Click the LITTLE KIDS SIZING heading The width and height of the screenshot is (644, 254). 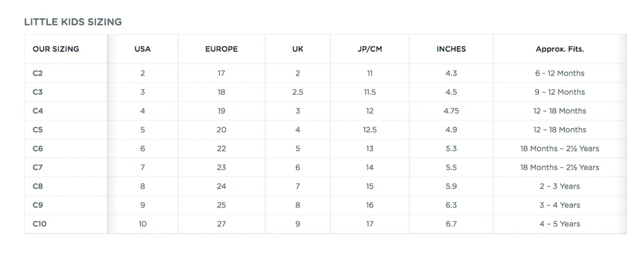pos(73,22)
